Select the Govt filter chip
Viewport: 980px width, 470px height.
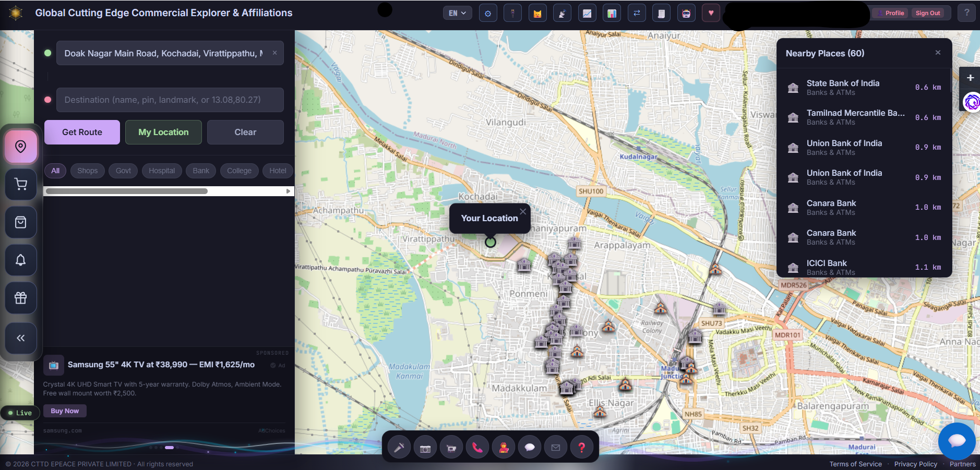click(x=123, y=171)
